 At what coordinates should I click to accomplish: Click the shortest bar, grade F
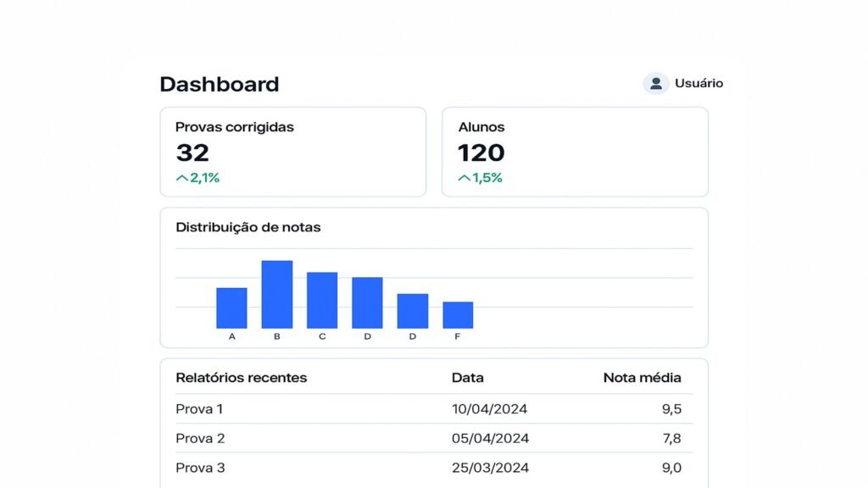point(458,314)
